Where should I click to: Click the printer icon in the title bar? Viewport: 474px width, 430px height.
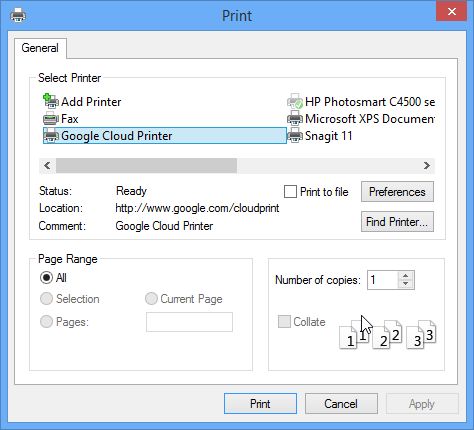point(18,15)
